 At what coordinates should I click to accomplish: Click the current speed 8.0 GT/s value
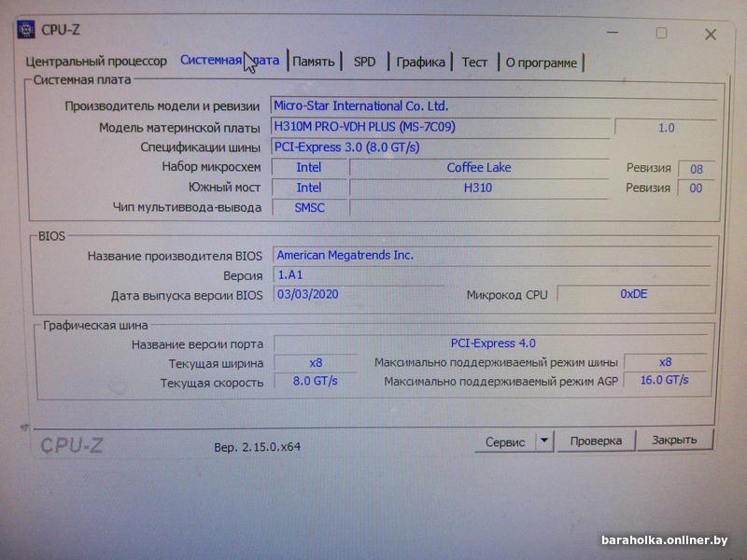point(316,381)
